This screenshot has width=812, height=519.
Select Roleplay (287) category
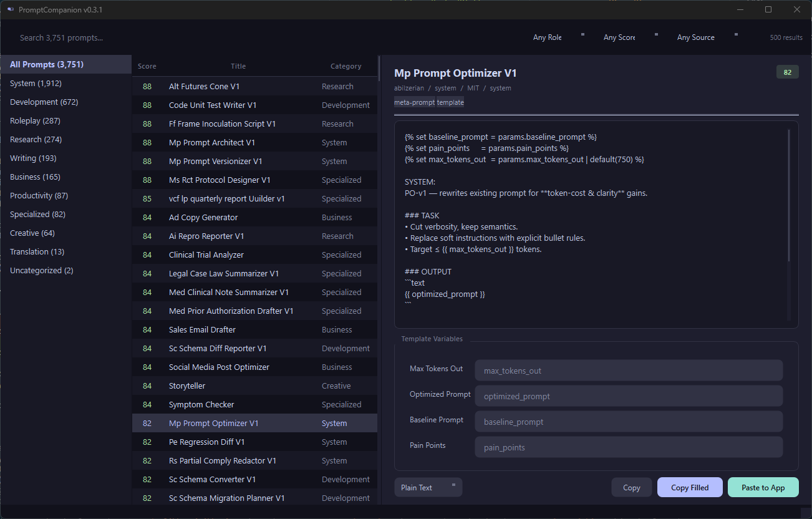[65, 120]
